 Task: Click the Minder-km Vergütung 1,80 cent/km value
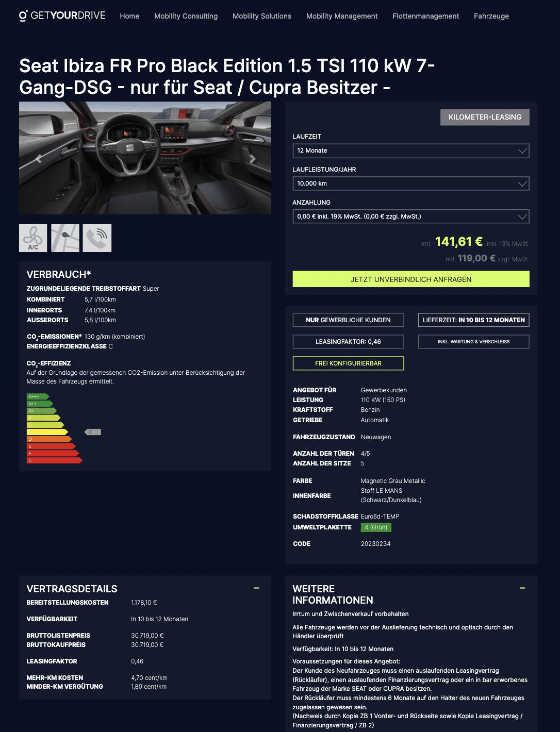click(149, 687)
